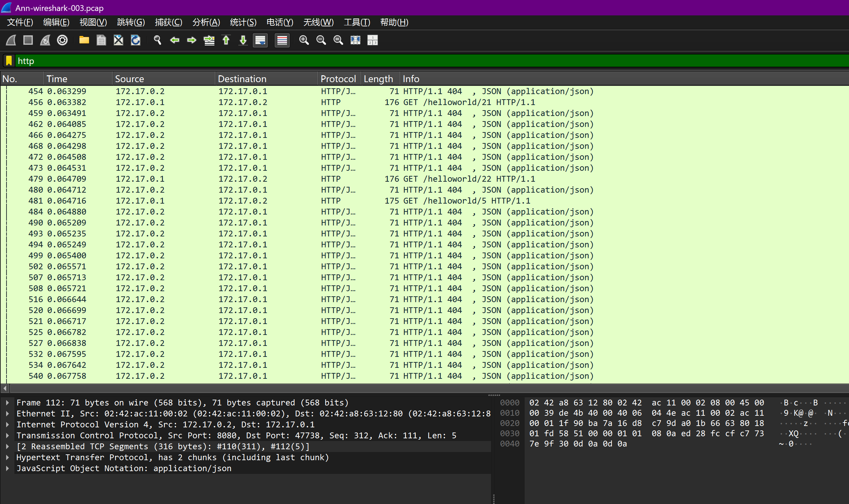Go to specified packet icon

(x=209, y=40)
